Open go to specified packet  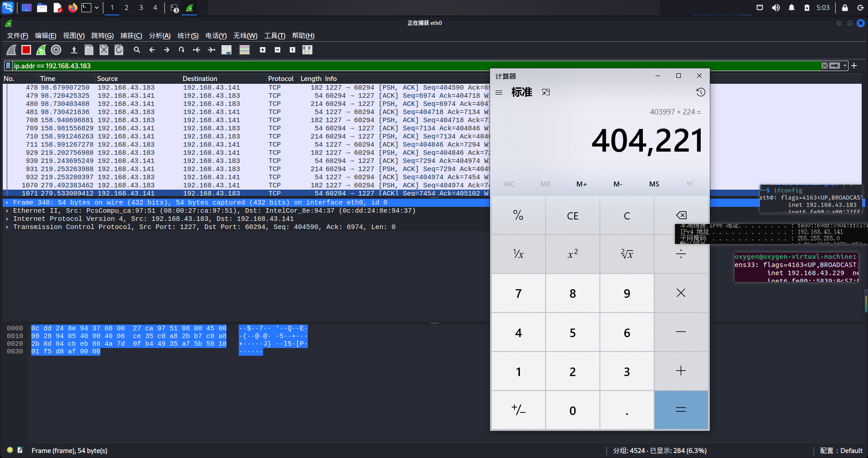[182, 50]
